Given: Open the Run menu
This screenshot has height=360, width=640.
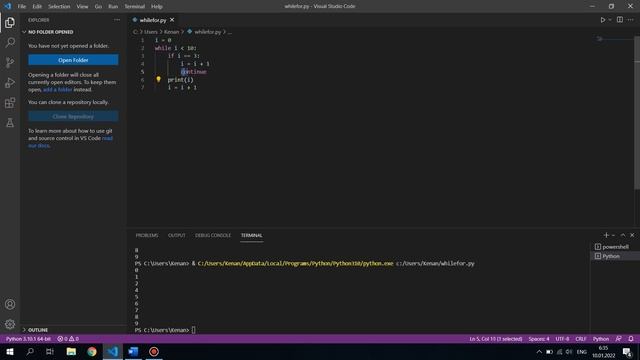Looking at the screenshot, I should [113, 6].
